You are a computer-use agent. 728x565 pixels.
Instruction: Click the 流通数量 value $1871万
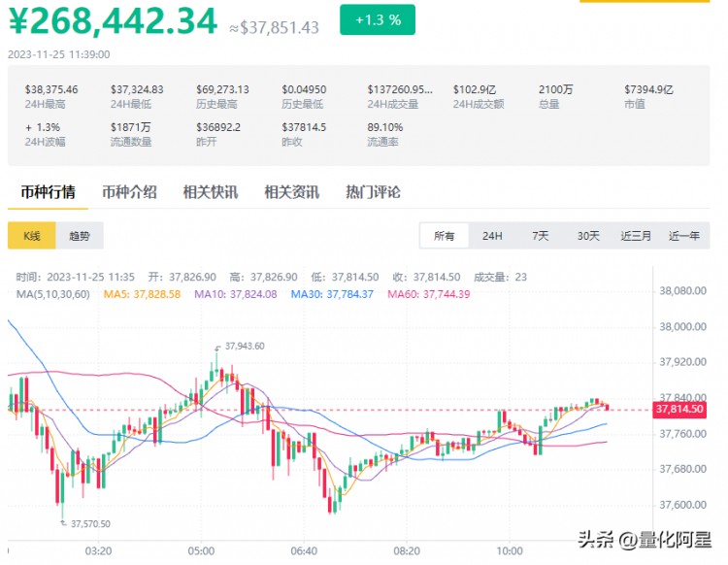click(x=130, y=127)
